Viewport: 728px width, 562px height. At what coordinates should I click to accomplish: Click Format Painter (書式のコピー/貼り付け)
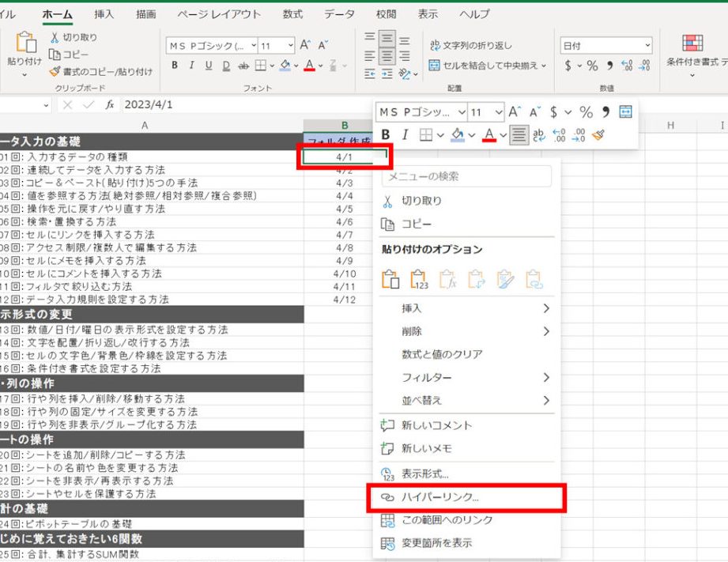point(100,71)
